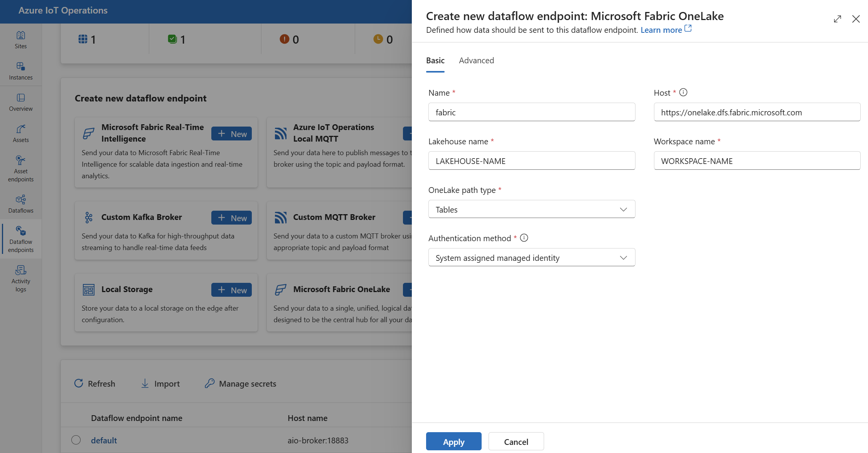Click Import to load endpoint config
The height and width of the screenshot is (453, 868).
click(x=161, y=384)
